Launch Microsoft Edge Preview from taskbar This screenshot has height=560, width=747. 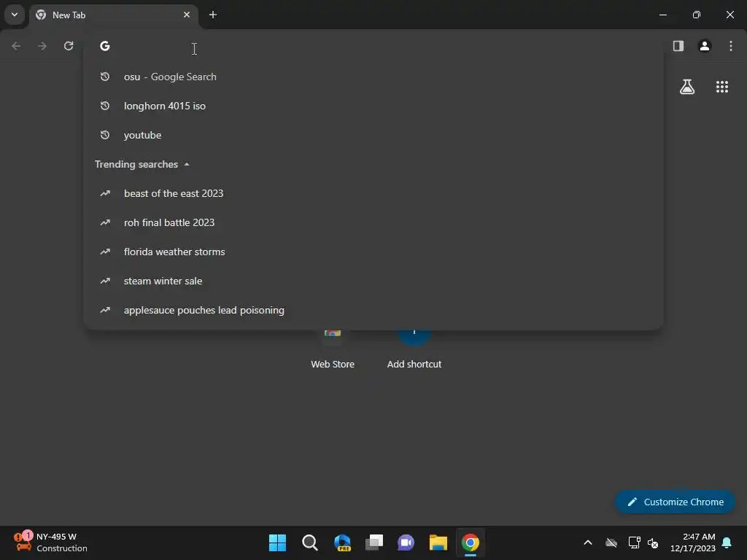pos(342,542)
